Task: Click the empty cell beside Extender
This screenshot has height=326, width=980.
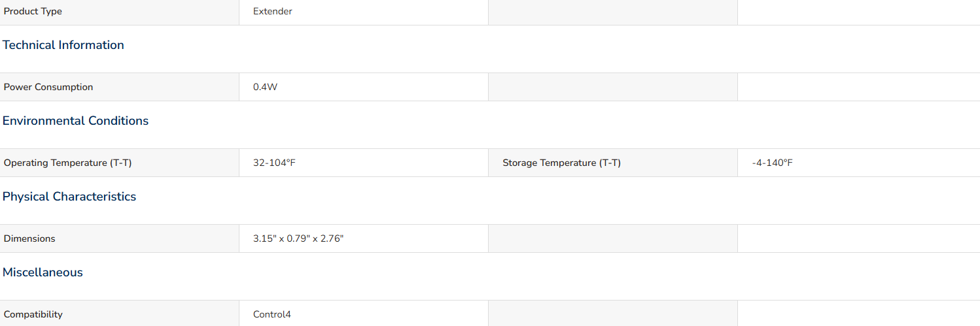Action: pos(613,12)
